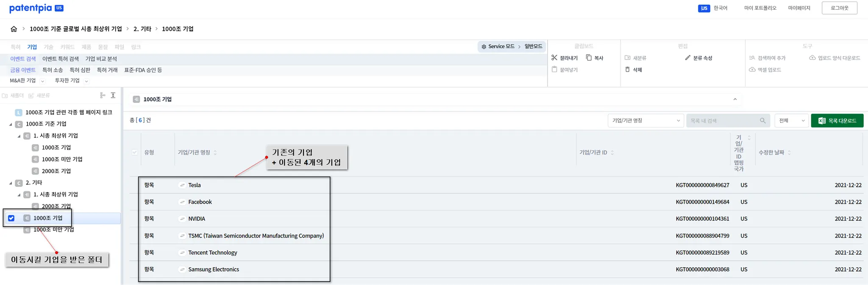The width and height of the screenshot is (868, 285).
Task: Click the new folder icon (새폴더) in the sidebar
Action: pyautogui.click(x=5, y=96)
